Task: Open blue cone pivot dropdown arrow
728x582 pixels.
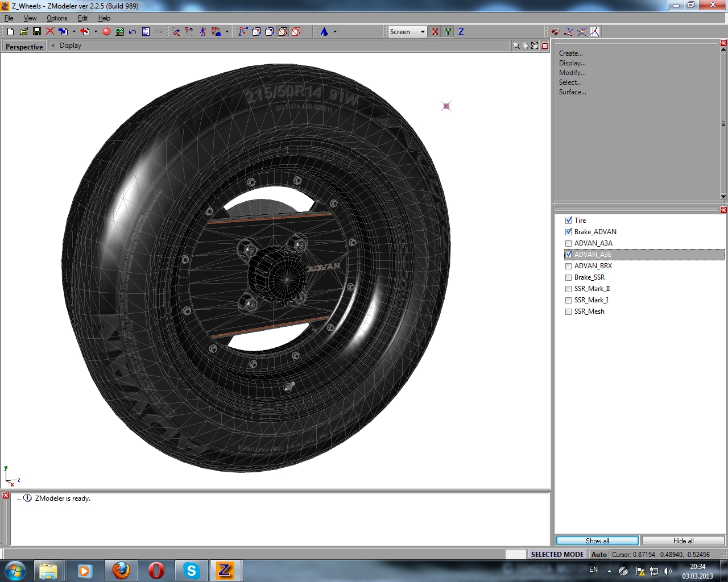Action: click(335, 32)
